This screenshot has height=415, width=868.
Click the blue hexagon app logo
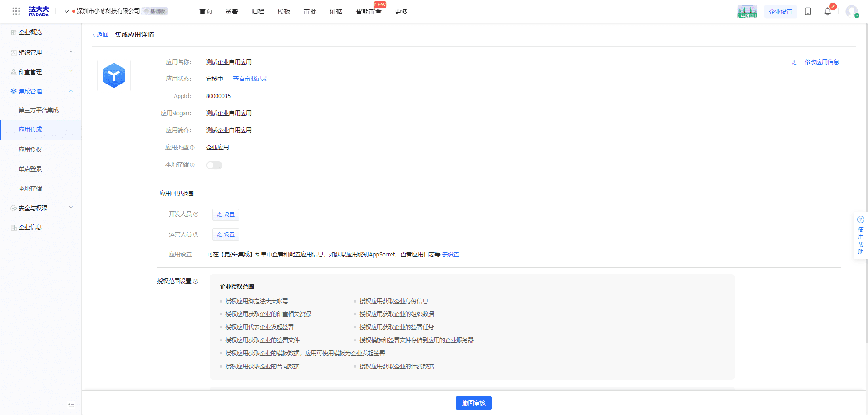[x=114, y=75]
